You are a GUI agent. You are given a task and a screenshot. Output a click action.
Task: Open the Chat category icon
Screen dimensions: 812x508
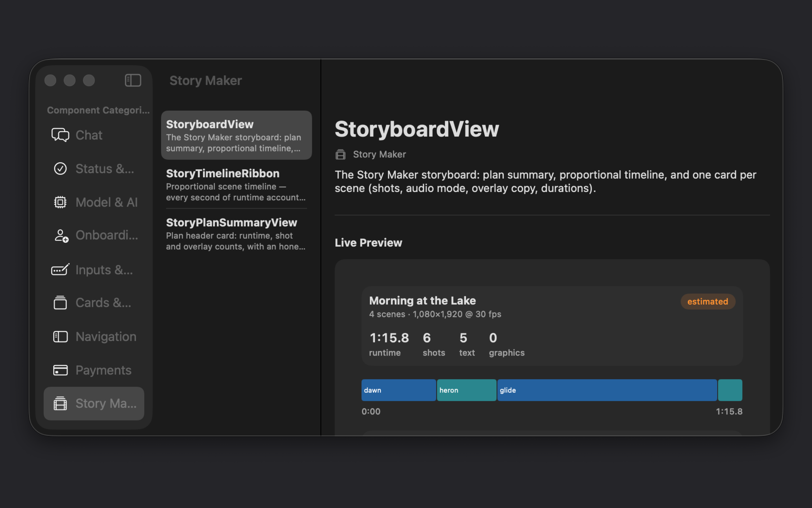click(x=60, y=135)
